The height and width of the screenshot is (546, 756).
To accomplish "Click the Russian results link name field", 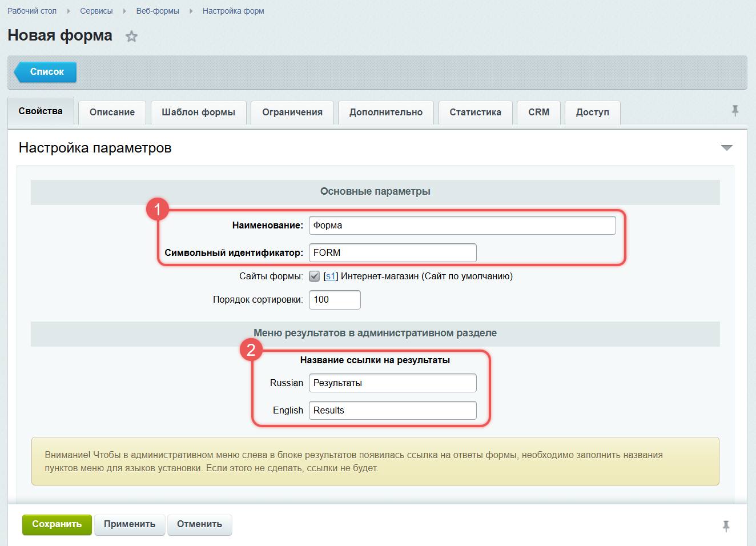I will 393,383.
